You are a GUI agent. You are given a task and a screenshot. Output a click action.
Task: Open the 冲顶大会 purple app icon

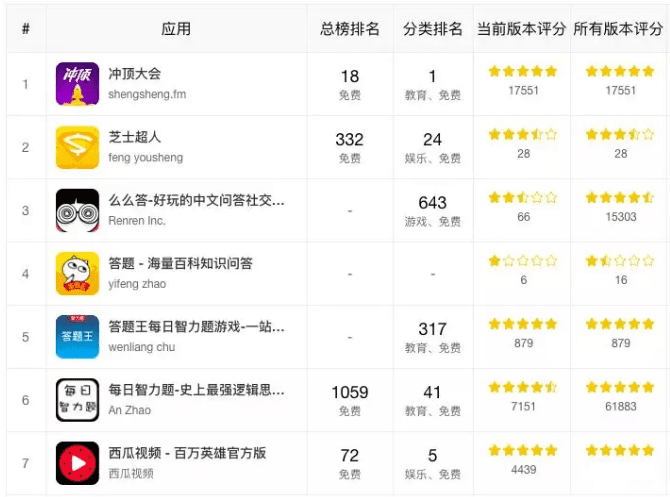77,84
